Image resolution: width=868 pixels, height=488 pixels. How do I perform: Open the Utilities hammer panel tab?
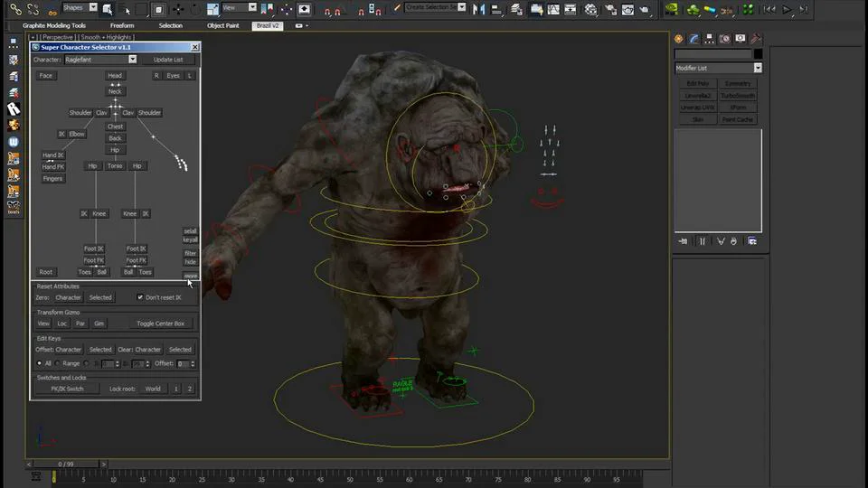pos(756,39)
